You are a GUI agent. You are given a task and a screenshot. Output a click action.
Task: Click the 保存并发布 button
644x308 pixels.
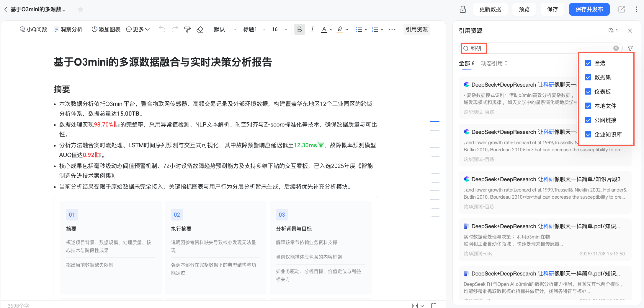tap(589, 9)
